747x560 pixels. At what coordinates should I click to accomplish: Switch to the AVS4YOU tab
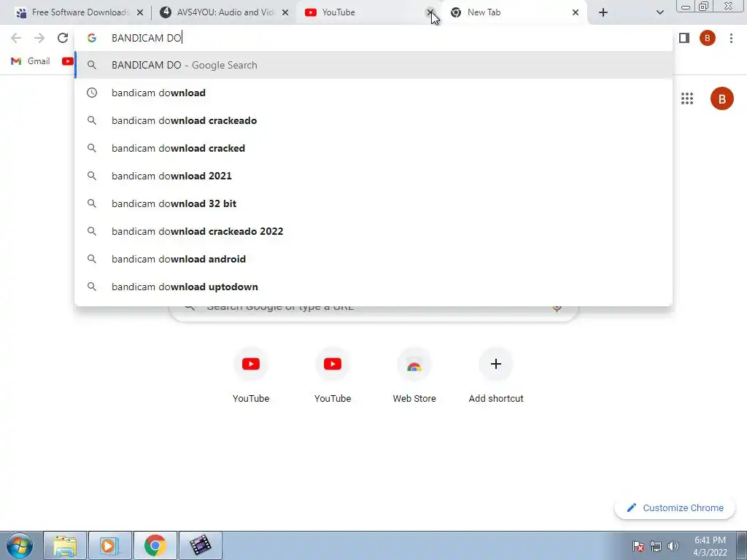pos(224,12)
